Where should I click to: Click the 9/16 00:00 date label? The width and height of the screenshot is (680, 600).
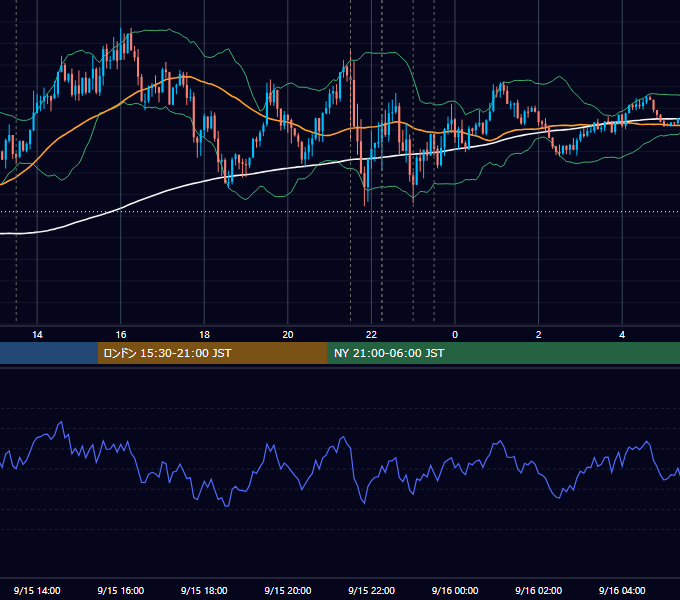[x=455, y=590]
